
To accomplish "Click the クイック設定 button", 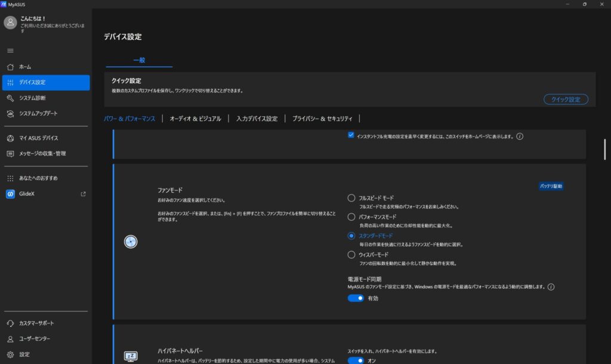I will pos(565,100).
